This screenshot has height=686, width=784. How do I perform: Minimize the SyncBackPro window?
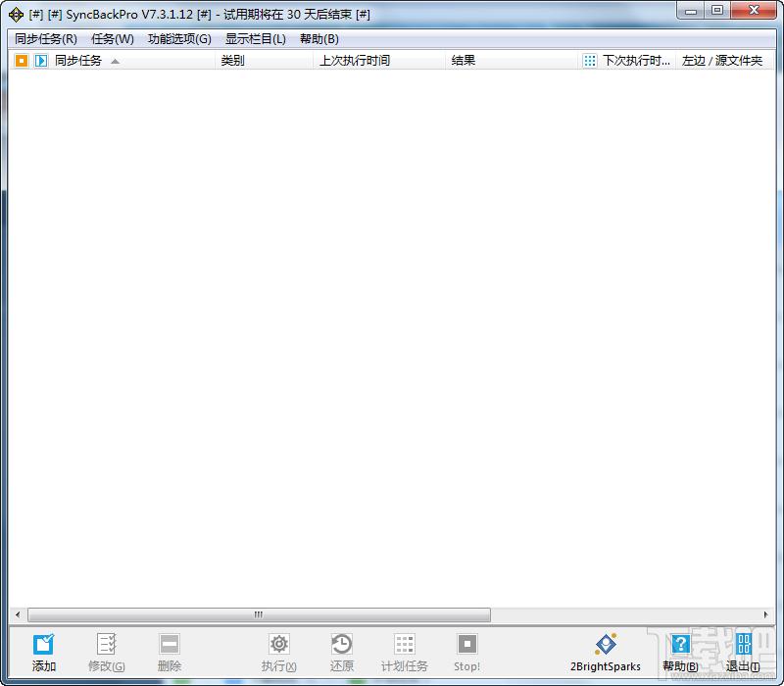(691, 11)
